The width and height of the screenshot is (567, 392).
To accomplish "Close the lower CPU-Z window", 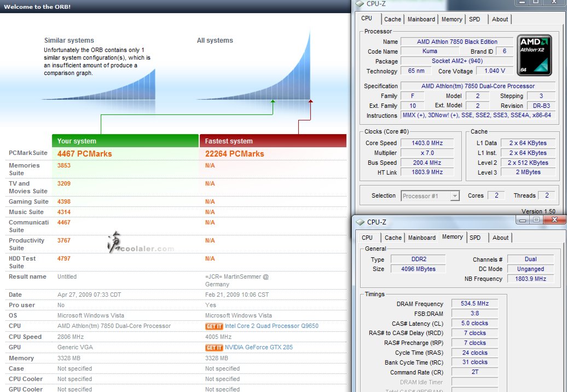I will [x=554, y=220].
